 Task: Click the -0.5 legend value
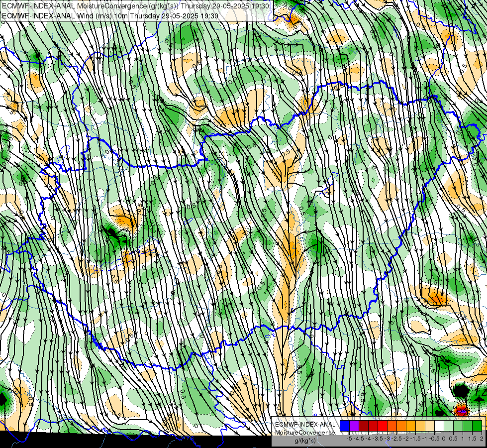click(x=434, y=439)
